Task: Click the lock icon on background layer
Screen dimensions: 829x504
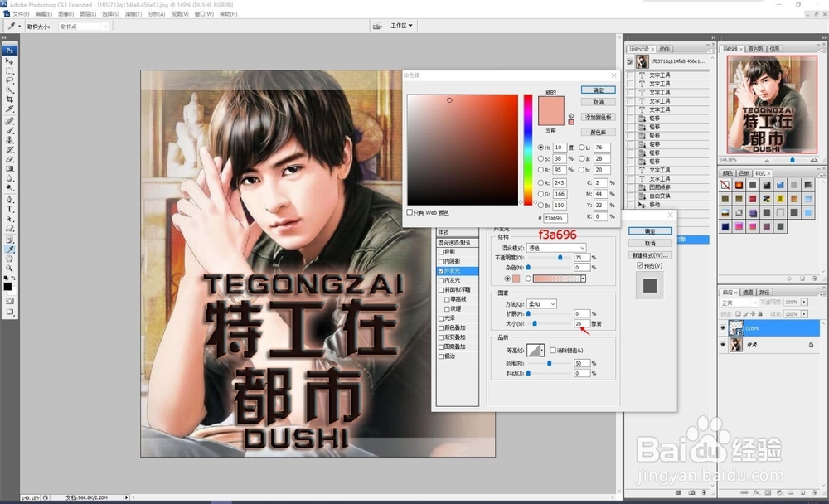Action: click(811, 345)
